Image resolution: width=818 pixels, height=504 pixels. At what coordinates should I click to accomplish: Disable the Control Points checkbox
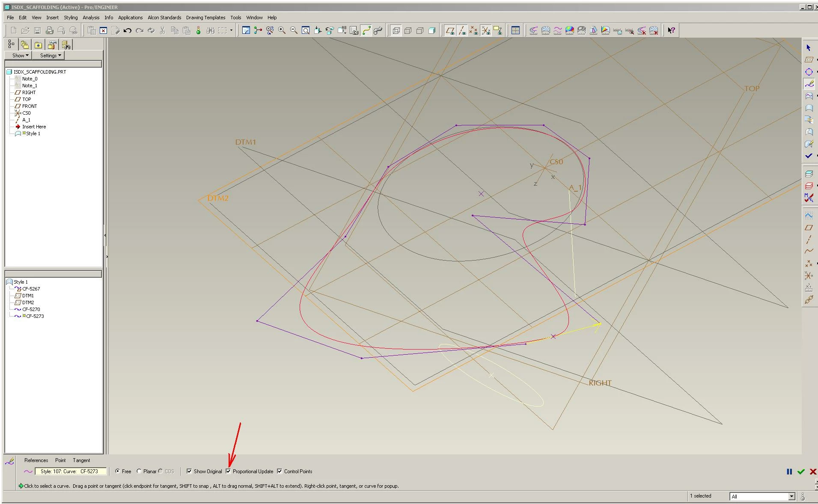coord(280,471)
